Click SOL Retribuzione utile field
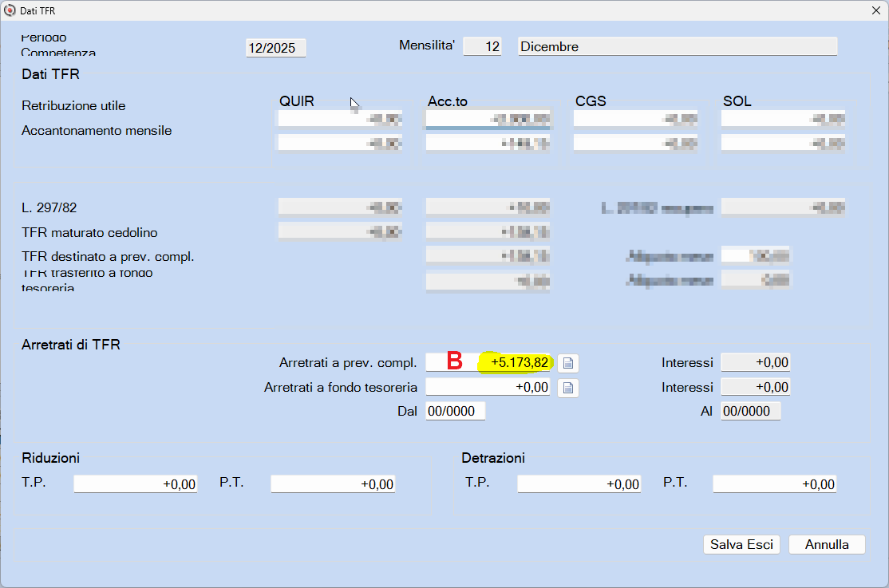 tap(783, 119)
